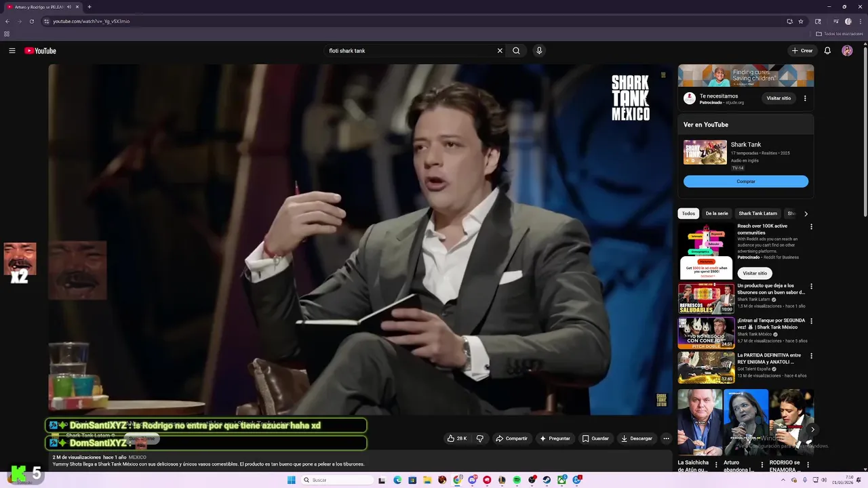
Task: Mute the tab audio speaker icon
Action: [69, 7]
